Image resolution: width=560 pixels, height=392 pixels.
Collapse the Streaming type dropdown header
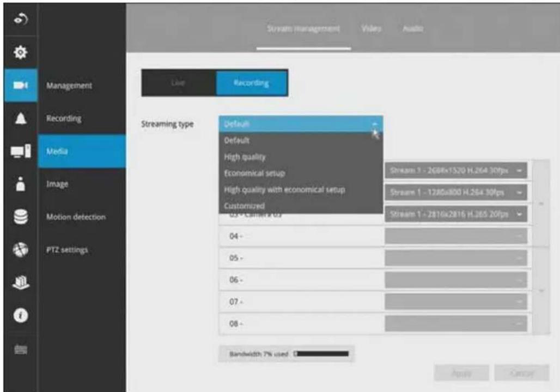301,124
